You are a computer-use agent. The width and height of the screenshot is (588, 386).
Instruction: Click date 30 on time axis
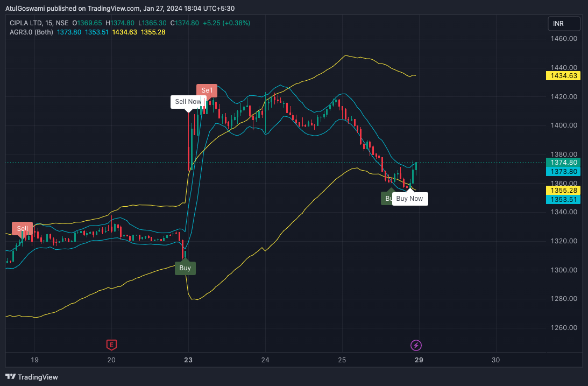[496, 360]
